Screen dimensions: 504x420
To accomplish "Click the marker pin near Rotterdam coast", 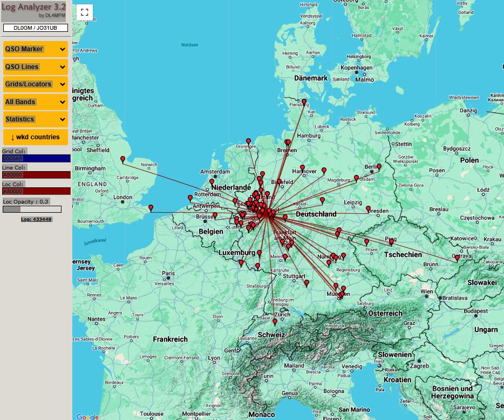I will point(190,198).
